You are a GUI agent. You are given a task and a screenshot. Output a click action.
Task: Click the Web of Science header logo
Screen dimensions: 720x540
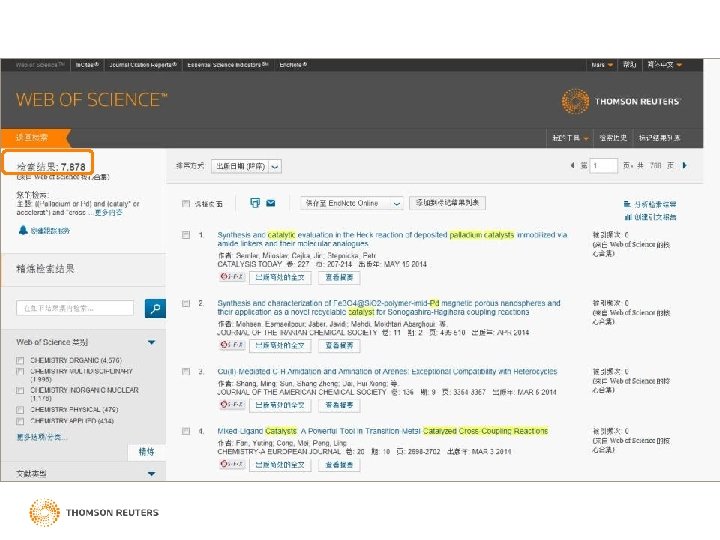(92, 100)
